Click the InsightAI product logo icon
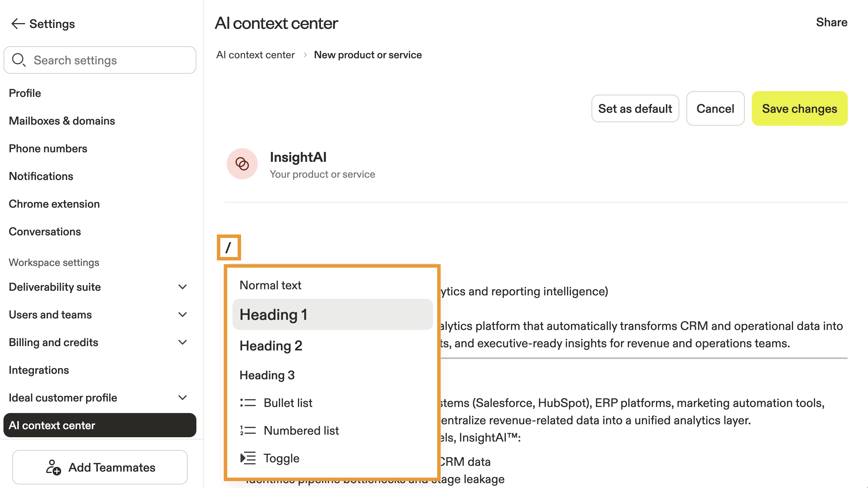This screenshot has height=488, width=868. tap(242, 164)
